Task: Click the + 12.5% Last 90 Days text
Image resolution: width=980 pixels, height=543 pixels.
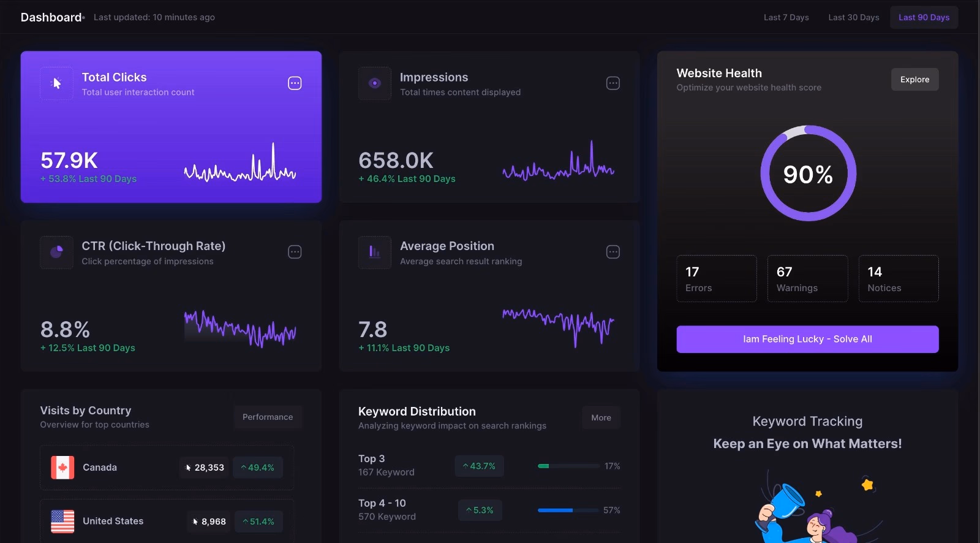Action: [x=88, y=348]
